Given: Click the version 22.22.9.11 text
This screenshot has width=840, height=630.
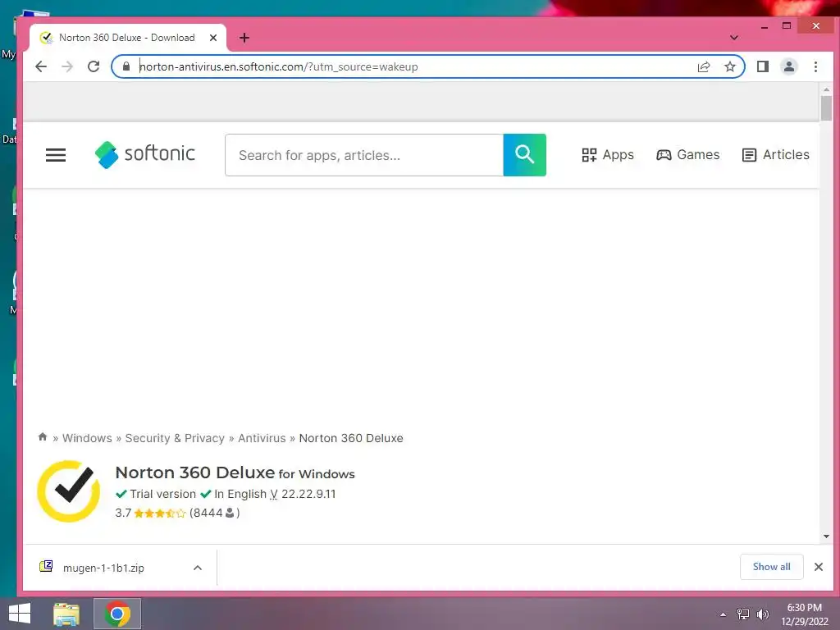Looking at the screenshot, I should [308, 494].
